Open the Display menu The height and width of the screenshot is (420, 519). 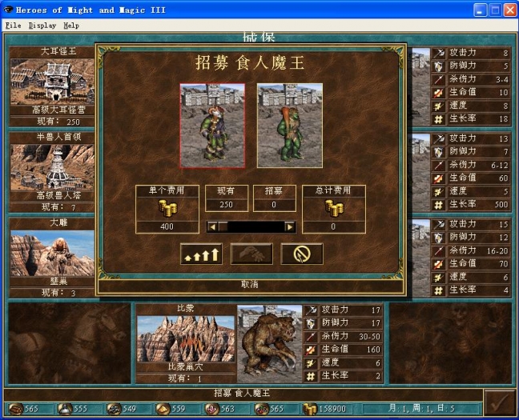[x=42, y=26]
